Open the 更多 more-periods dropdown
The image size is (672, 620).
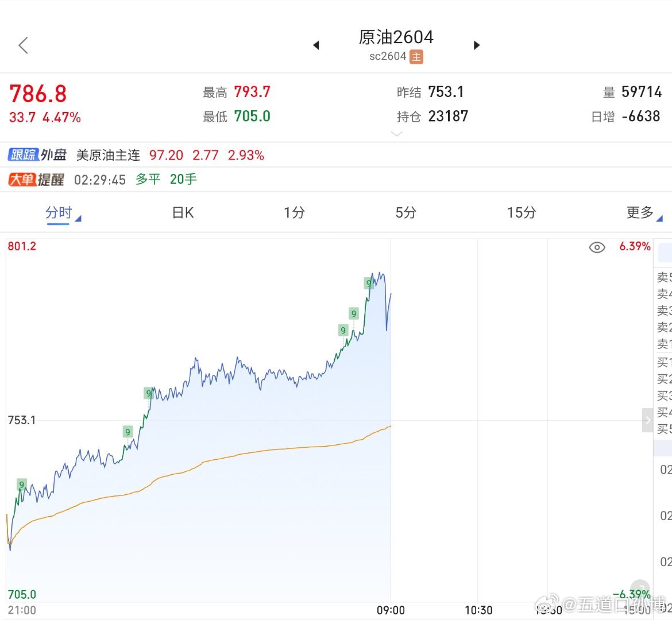click(642, 213)
